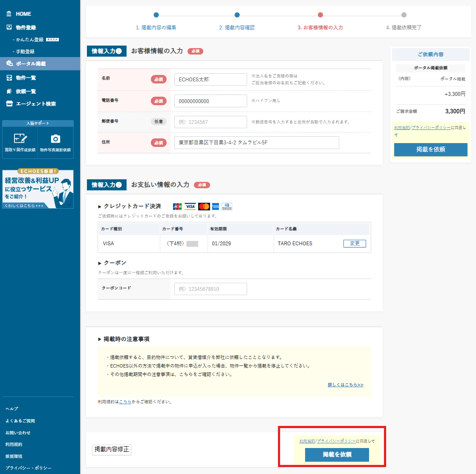Click the 変更 button for credit card

click(x=355, y=244)
